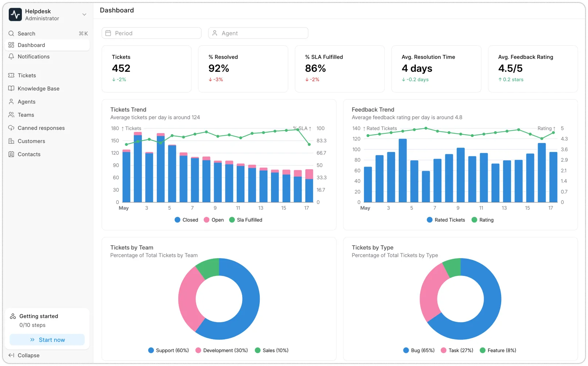Click the Knowledge Base book icon

[11, 89]
